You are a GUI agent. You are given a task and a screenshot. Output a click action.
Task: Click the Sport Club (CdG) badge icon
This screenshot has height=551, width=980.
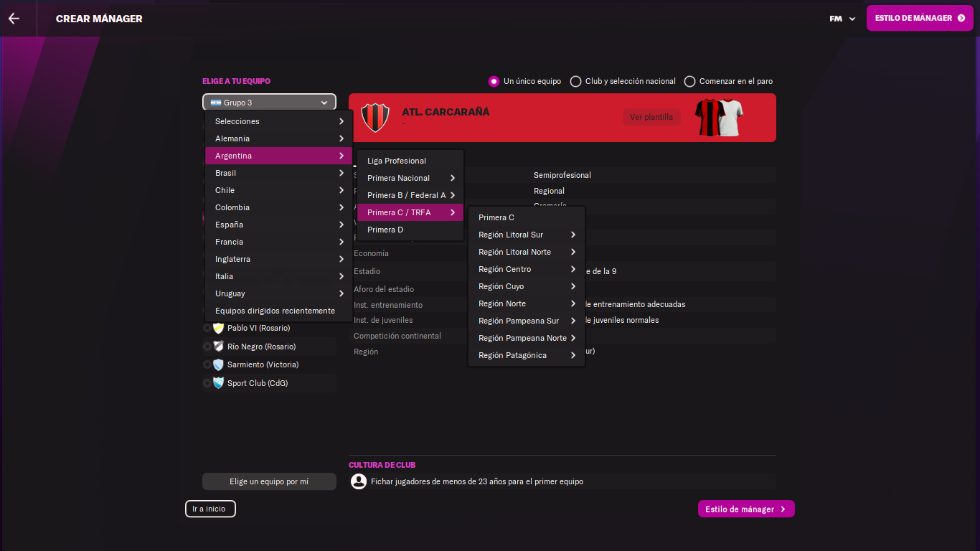[x=219, y=383]
